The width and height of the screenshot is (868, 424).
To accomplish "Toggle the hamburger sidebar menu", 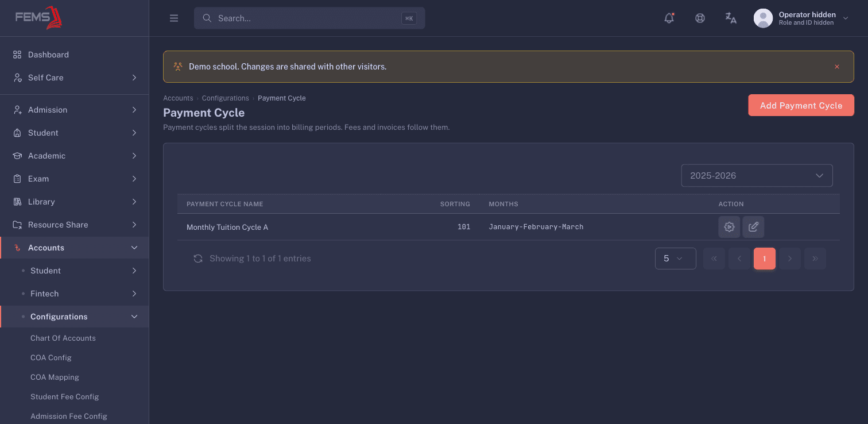I will (x=174, y=18).
